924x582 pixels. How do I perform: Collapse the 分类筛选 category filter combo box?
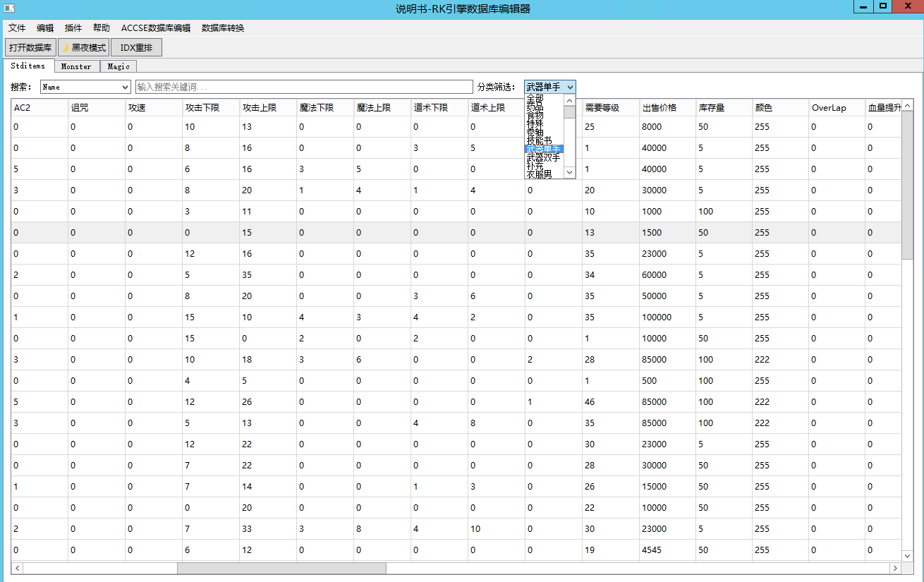(569, 87)
